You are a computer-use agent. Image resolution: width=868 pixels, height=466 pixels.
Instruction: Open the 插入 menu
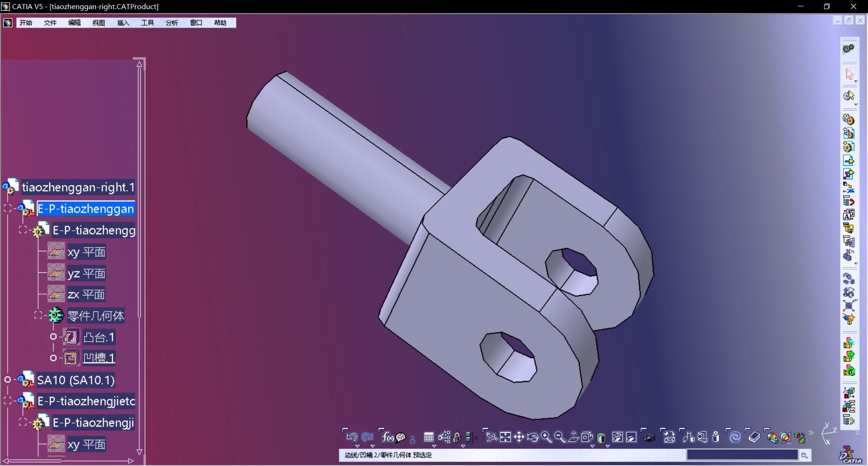(x=123, y=23)
